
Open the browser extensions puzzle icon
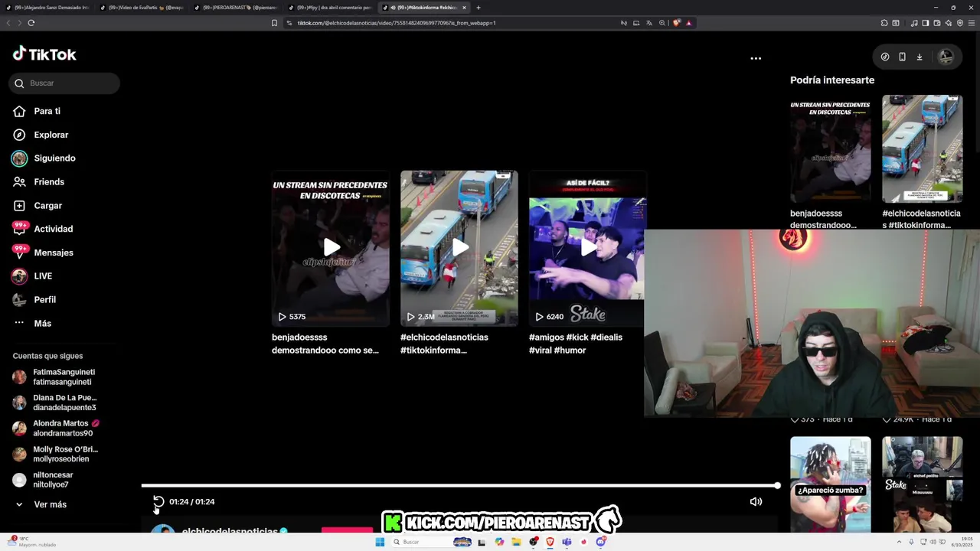[x=884, y=23]
